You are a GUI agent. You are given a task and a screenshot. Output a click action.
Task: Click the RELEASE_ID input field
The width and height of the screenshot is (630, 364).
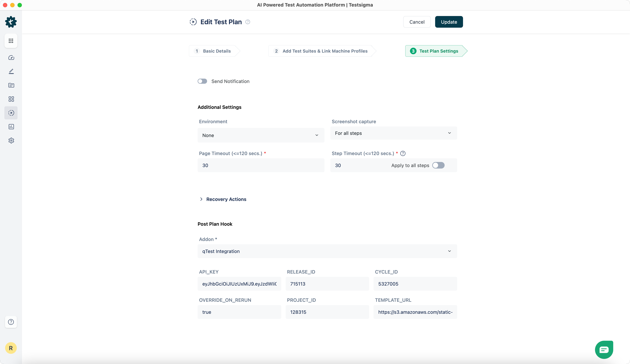coord(327,284)
